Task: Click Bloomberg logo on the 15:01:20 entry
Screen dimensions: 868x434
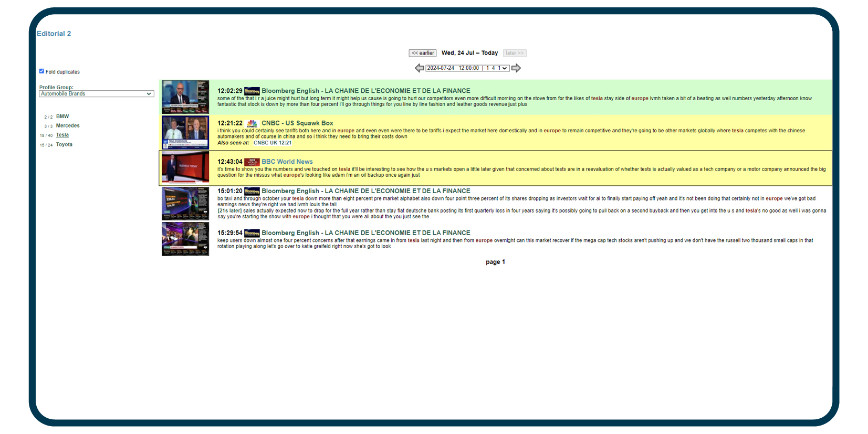Action: (252, 192)
